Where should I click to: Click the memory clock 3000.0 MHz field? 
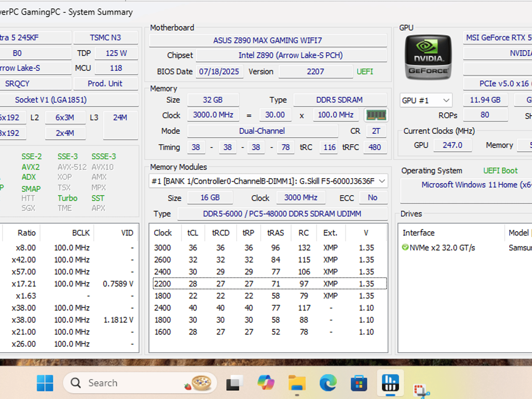pyautogui.click(x=213, y=115)
